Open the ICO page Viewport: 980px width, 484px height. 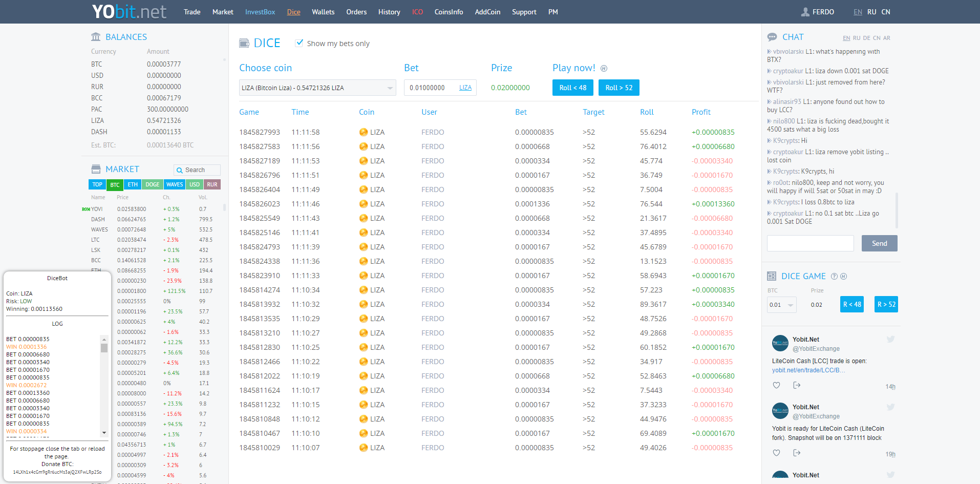coord(417,12)
